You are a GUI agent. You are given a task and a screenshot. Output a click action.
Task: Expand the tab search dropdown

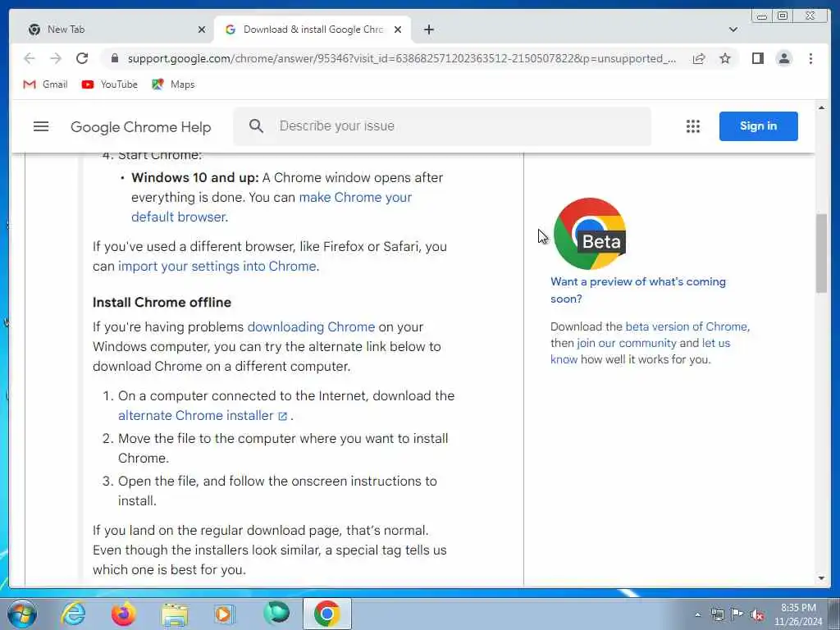pos(733,30)
